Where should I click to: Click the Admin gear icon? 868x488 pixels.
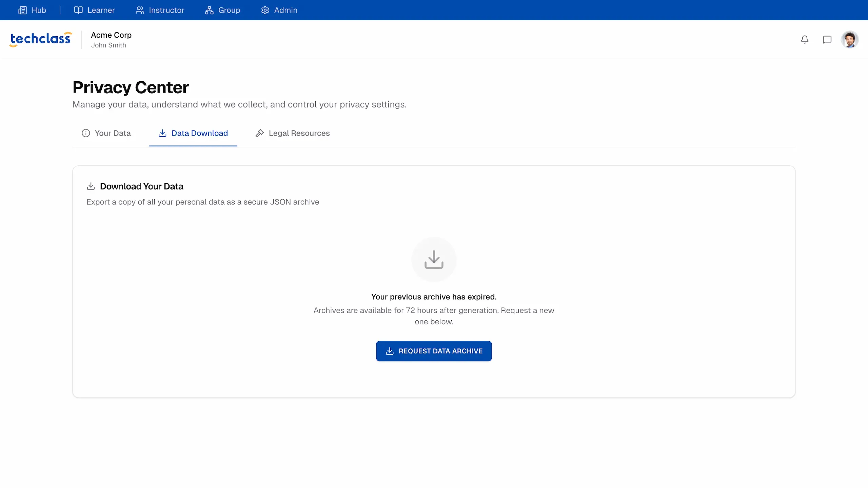pos(265,10)
